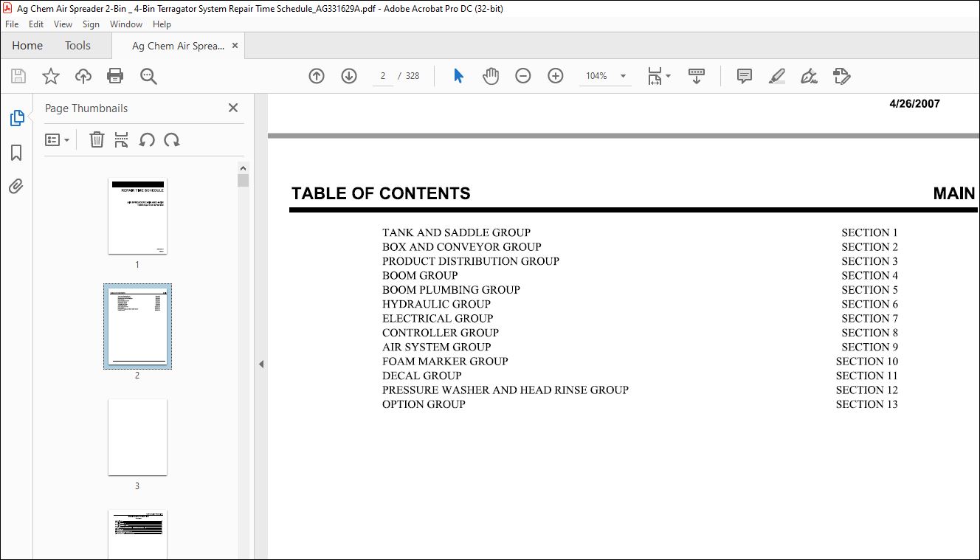Click 'BOOM PLUMBING GROUP' entry

tap(451, 289)
